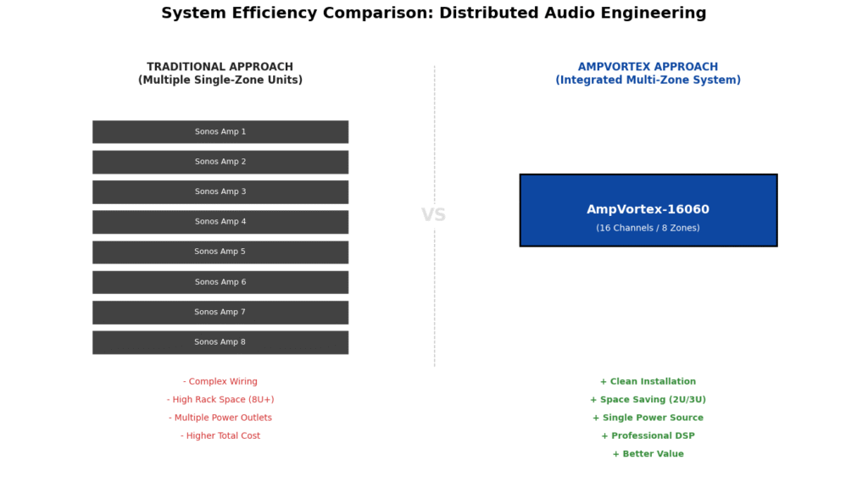Select the Sonos Amp 4 block
Viewport: 868px width, 493px height.
(220, 221)
